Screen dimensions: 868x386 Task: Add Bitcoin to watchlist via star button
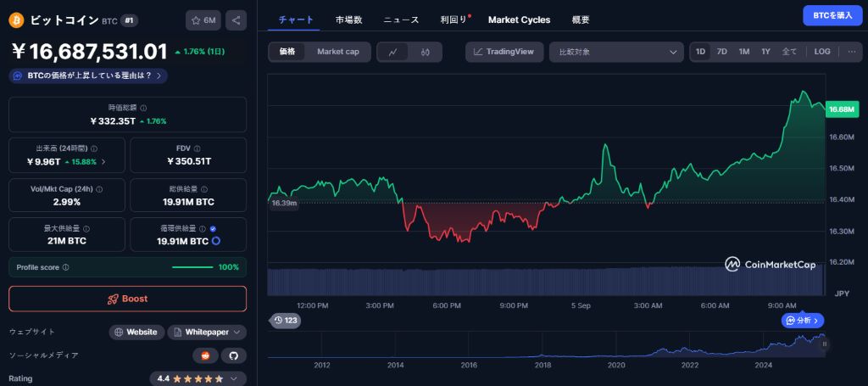pyautogui.click(x=203, y=20)
